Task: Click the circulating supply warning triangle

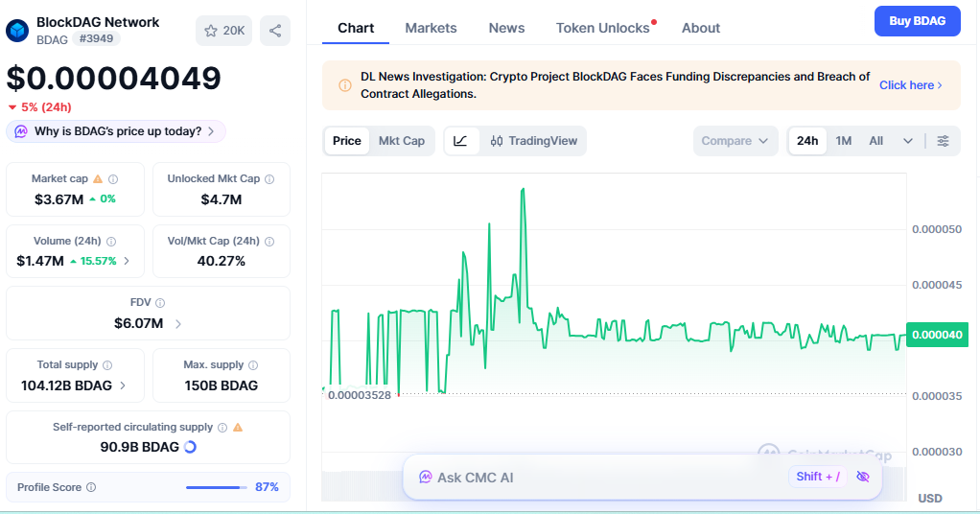Action: (x=238, y=428)
